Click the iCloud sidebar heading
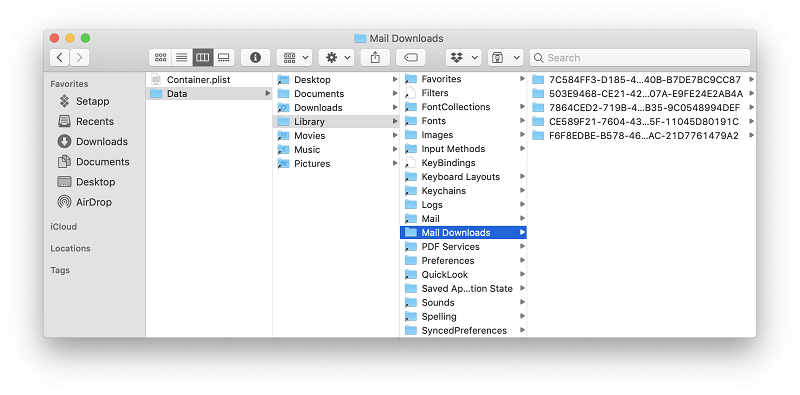The height and width of the screenshot is (395, 800). pyautogui.click(x=63, y=227)
